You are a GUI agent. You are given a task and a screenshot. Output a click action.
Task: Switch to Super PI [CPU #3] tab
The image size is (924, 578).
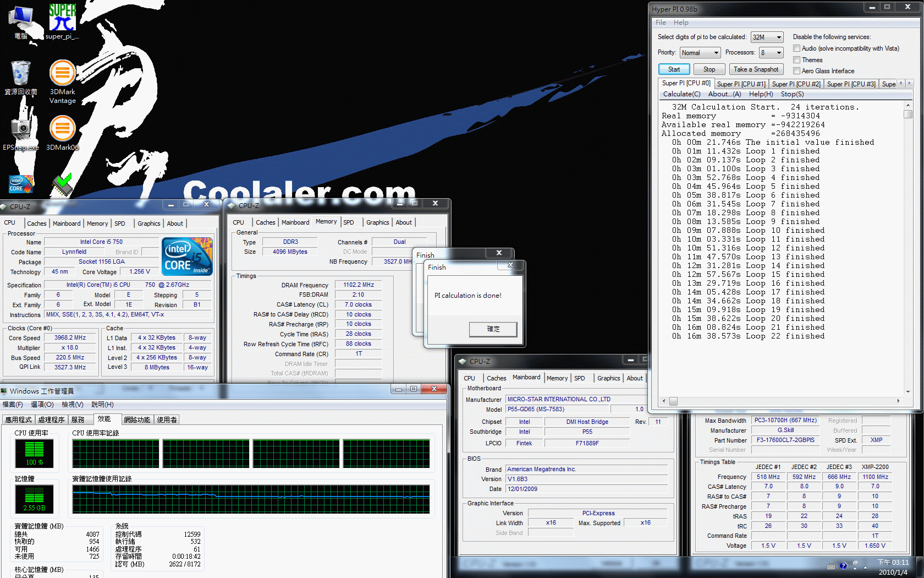tap(851, 84)
